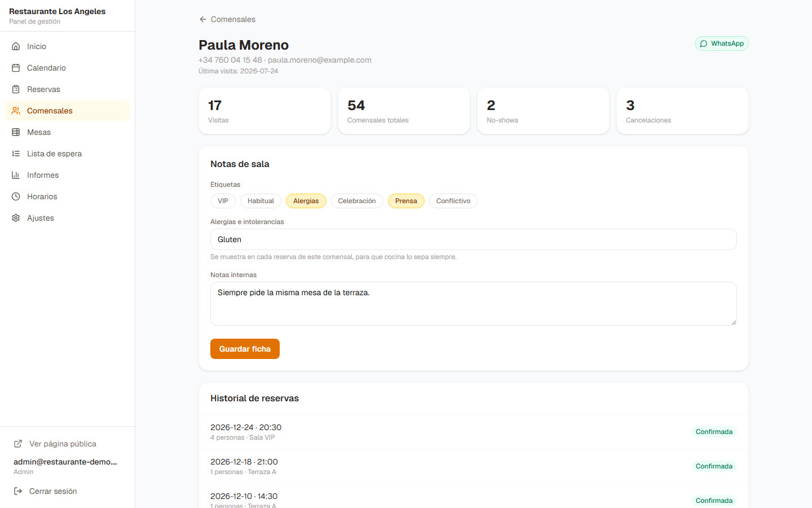Select Mesas in the sidebar
Image resolution: width=812 pixels, height=508 pixels.
pos(67,132)
